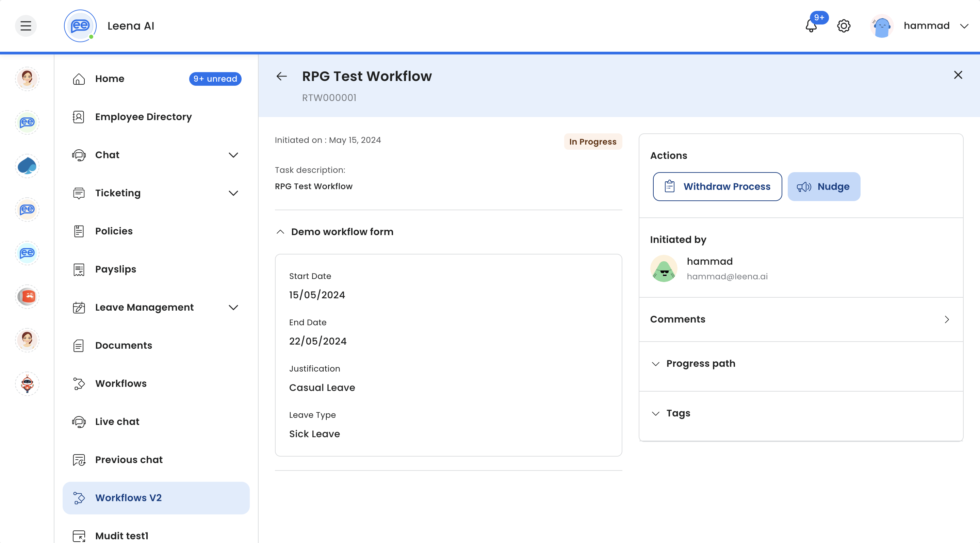The image size is (980, 543).
Task: Click the Leena AI logo icon
Action: [x=80, y=26]
